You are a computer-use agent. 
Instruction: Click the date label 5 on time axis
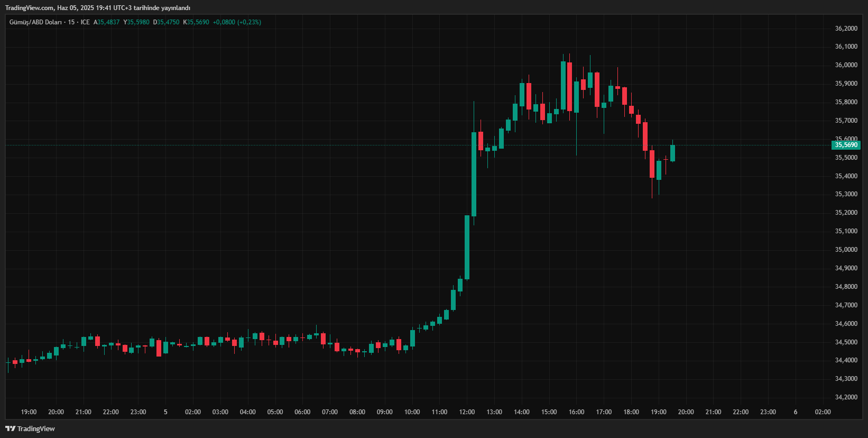point(165,412)
